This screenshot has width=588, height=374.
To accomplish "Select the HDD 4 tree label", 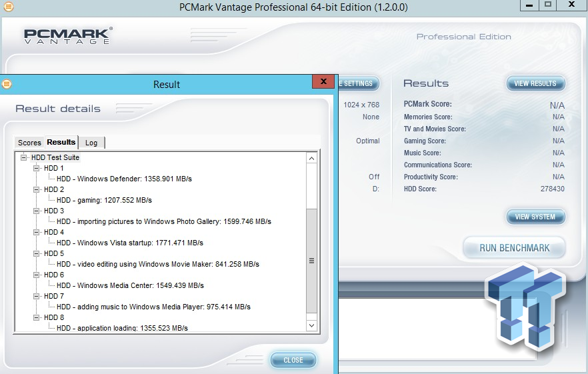I will click(53, 232).
